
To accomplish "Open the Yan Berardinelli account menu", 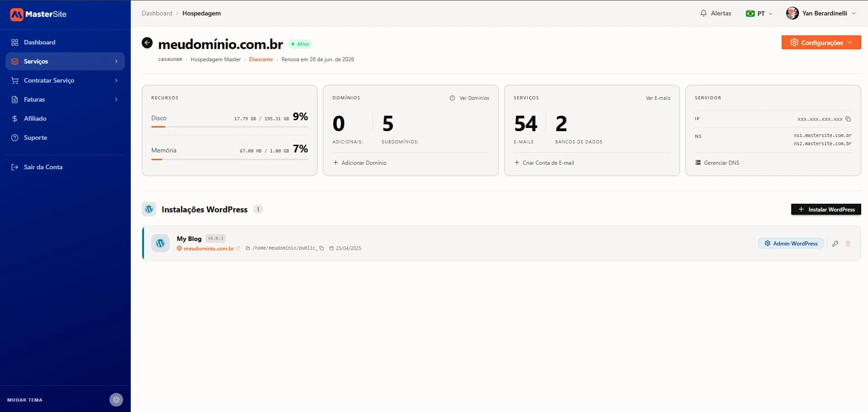I will [821, 13].
